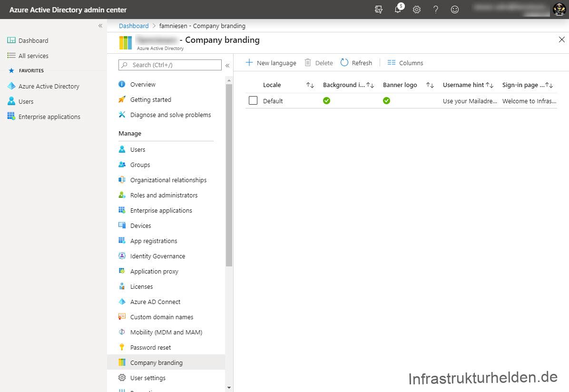This screenshot has height=392, width=569.
Task: Click the Devices icon
Action: pos(122,225)
